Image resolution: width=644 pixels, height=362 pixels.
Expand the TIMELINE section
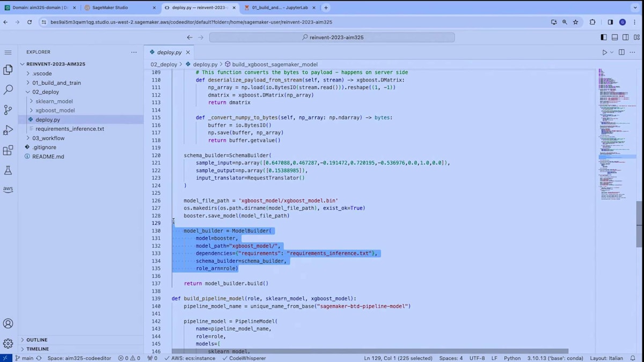point(38,349)
